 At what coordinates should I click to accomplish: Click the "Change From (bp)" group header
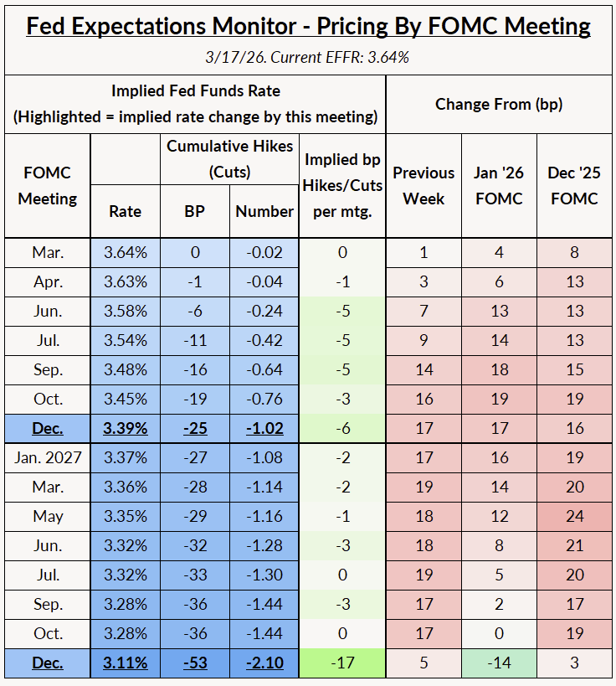(x=499, y=104)
